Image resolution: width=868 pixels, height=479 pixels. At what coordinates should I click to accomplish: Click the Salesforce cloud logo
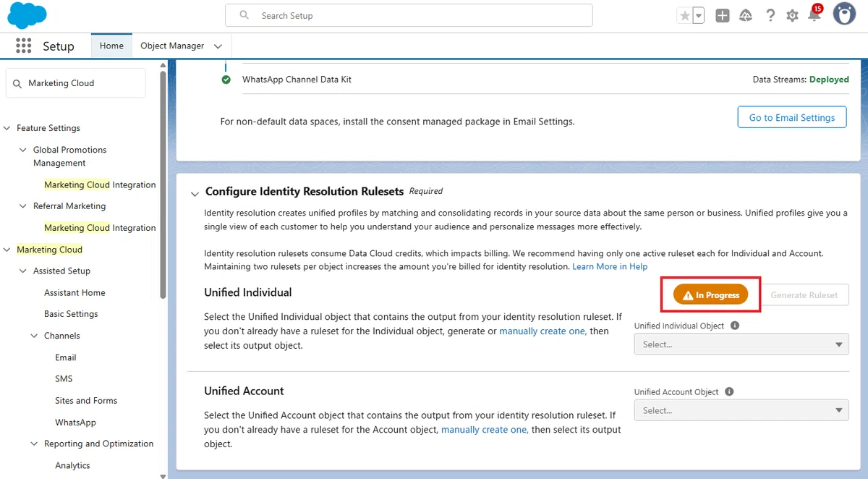tap(27, 15)
